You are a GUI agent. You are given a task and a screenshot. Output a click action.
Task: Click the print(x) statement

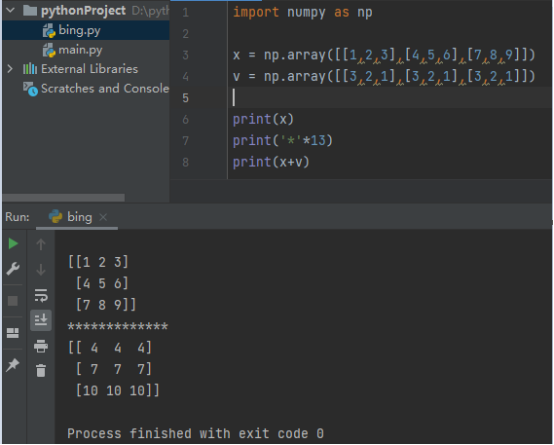tap(263, 119)
